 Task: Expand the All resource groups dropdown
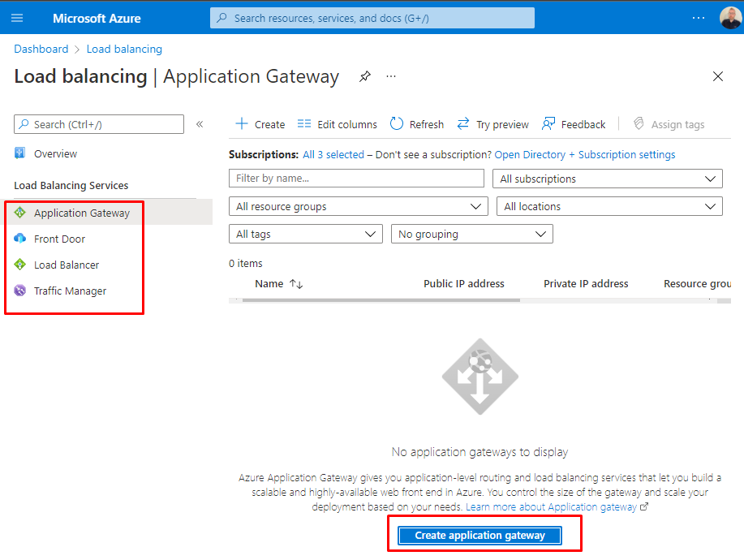[359, 207]
